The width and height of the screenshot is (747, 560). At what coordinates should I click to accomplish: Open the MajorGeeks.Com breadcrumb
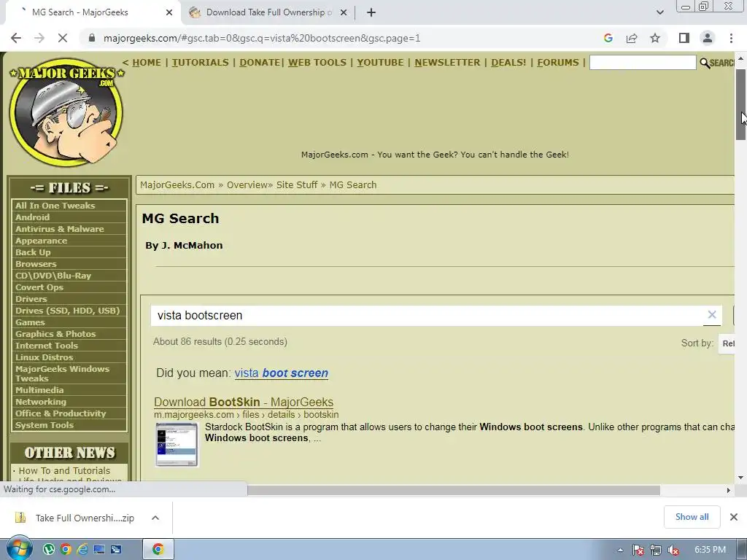[177, 184]
